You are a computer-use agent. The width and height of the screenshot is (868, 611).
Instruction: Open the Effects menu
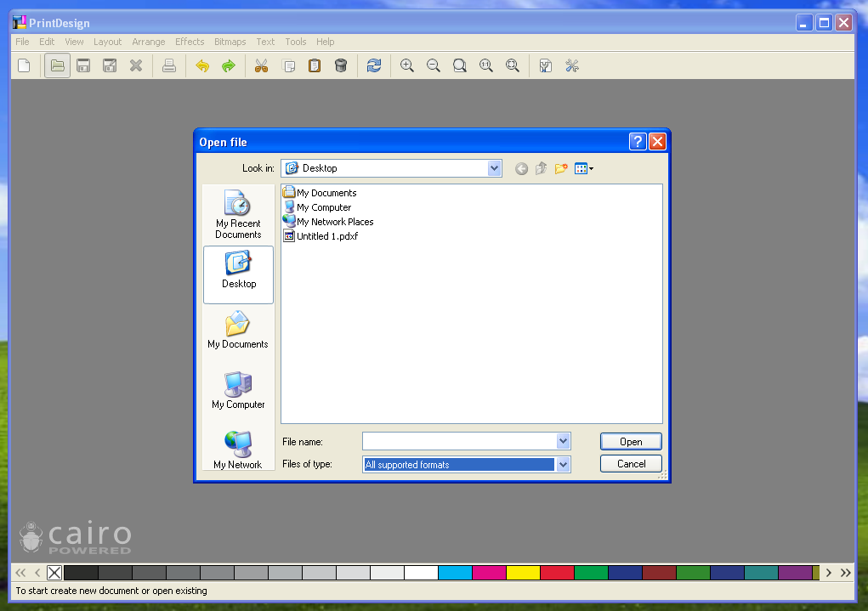click(190, 42)
